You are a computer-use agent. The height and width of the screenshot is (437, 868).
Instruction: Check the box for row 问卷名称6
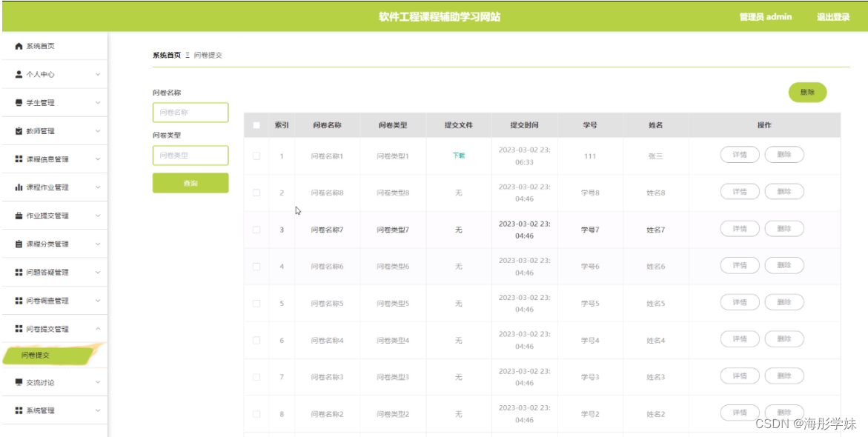point(256,266)
